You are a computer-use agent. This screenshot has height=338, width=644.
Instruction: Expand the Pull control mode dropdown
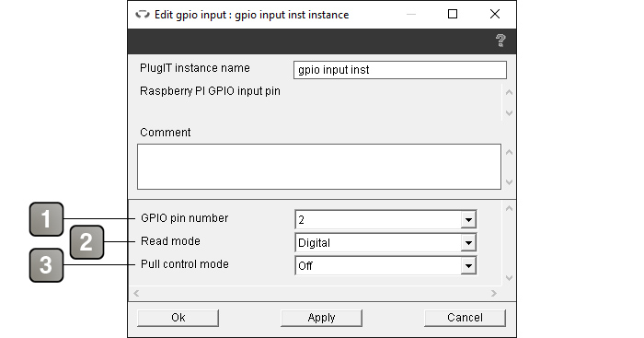tap(468, 265)
